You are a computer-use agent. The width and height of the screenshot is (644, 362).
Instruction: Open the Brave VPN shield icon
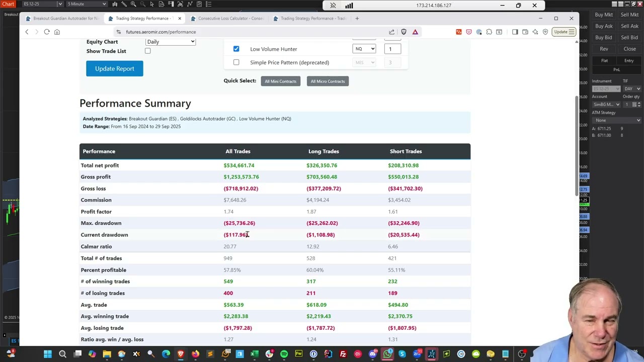(x=545, y=32)
